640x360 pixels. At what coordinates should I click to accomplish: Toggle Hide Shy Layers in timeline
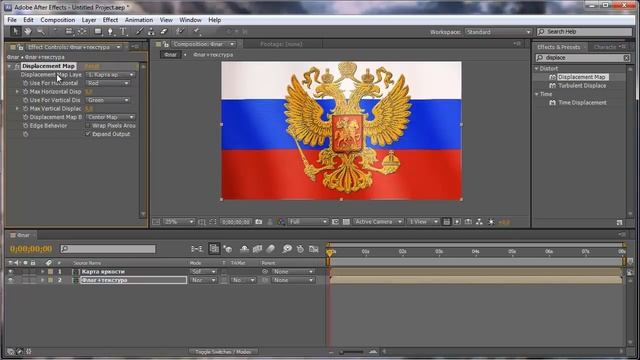[x=244, y=249]
